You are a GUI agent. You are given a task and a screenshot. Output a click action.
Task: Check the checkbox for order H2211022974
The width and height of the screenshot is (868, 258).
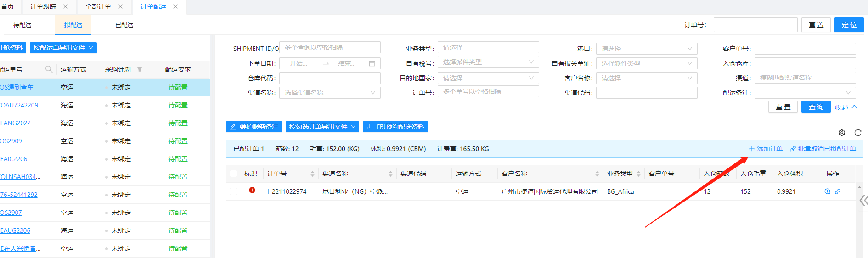click(x=233, y=191)
